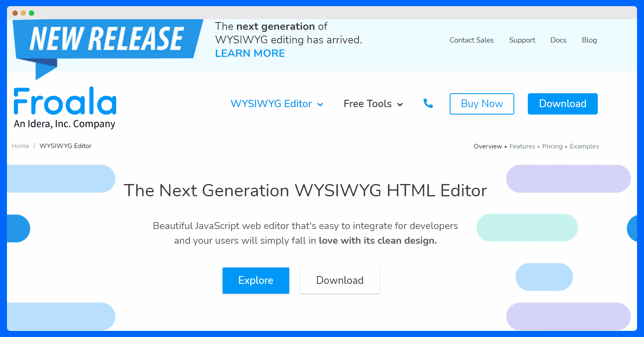Open Contact Sales page
This screenshot has height=337, width=644.
point(472,40)
